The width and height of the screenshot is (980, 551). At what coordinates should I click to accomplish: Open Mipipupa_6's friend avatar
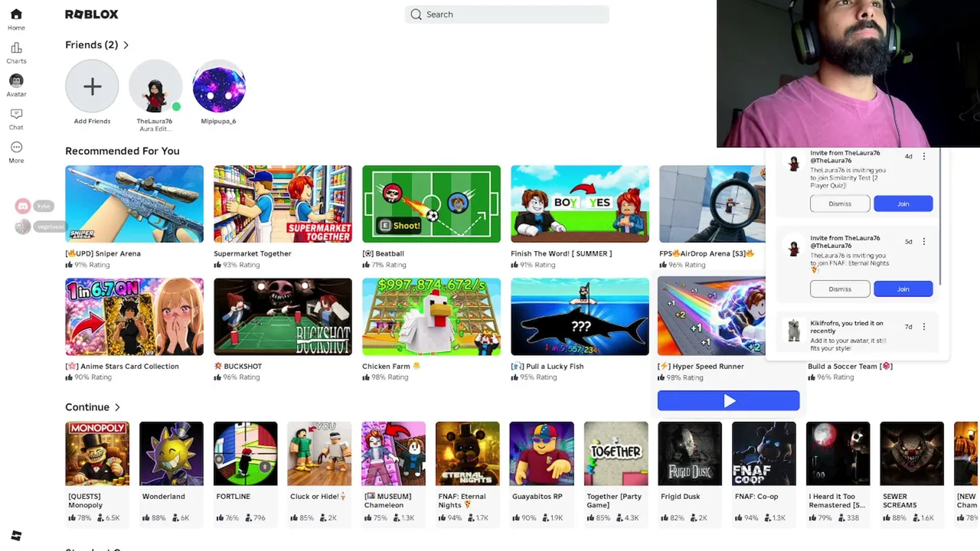tap(219, 86)
